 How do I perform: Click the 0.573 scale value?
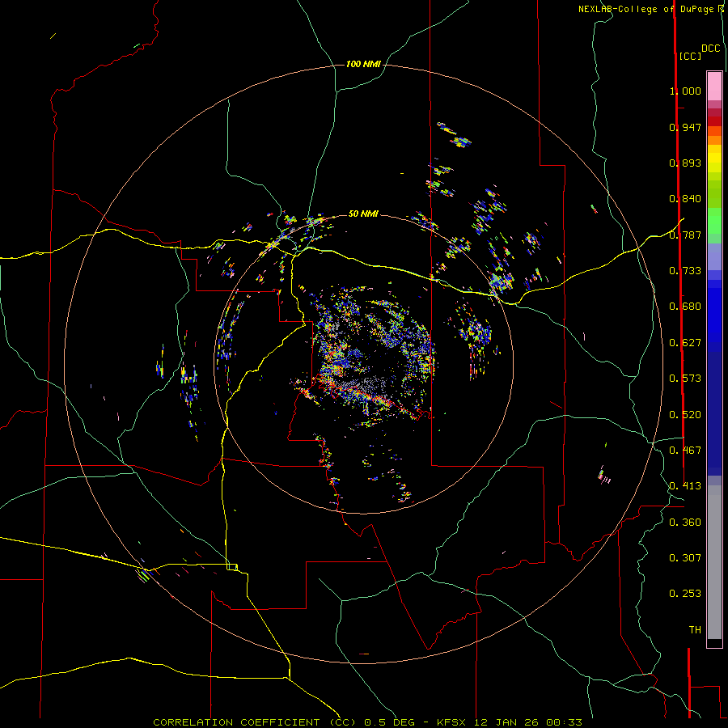tap(685, 379)
